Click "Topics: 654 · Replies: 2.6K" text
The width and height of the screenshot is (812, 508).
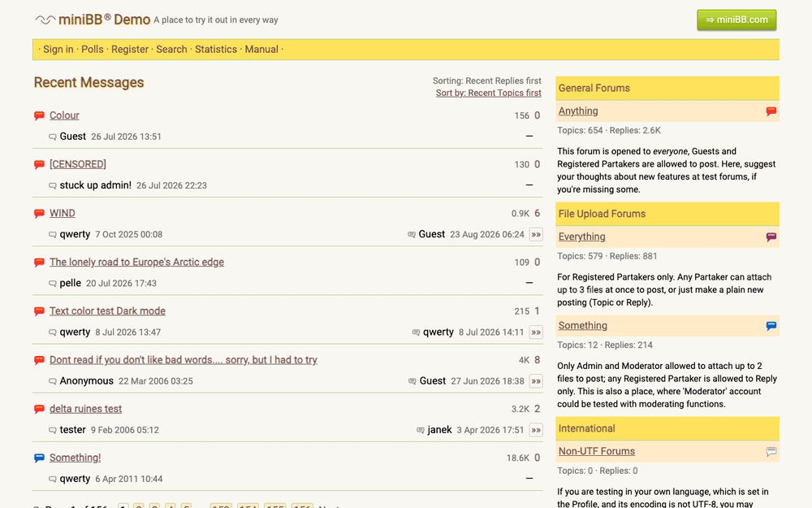609,131
